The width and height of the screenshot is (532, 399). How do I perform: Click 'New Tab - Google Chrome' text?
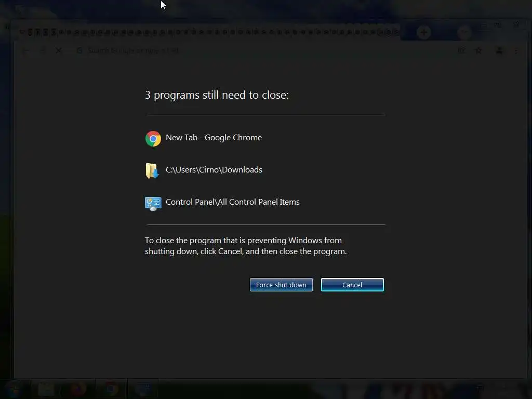(214, 137)
